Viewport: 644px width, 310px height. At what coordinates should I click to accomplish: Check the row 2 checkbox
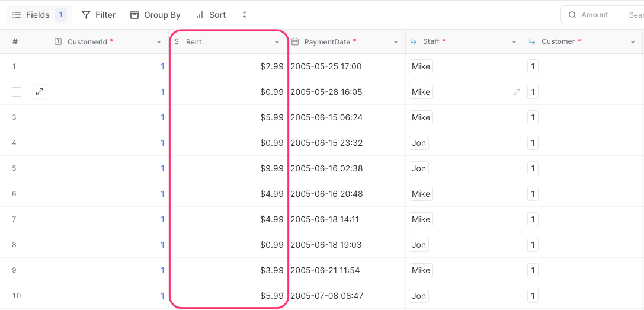[x=17, y=92]
